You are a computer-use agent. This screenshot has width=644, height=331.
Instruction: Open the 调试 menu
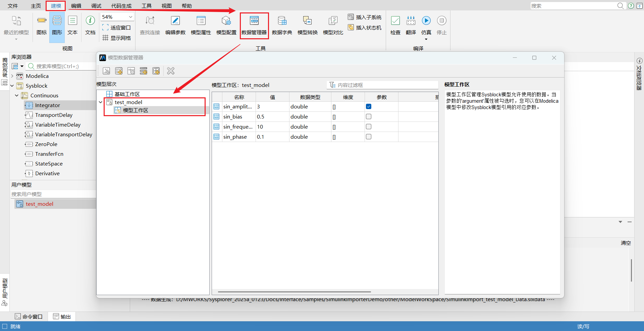96,6
